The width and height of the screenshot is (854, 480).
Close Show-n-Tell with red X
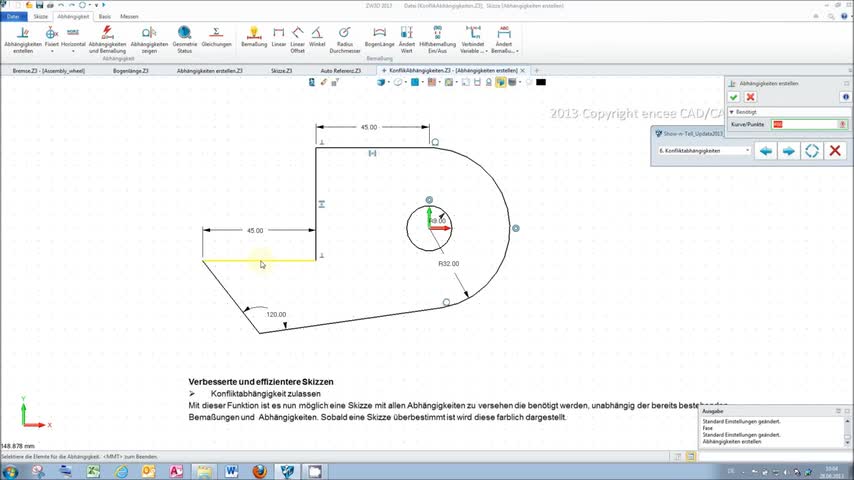[835, 151]
